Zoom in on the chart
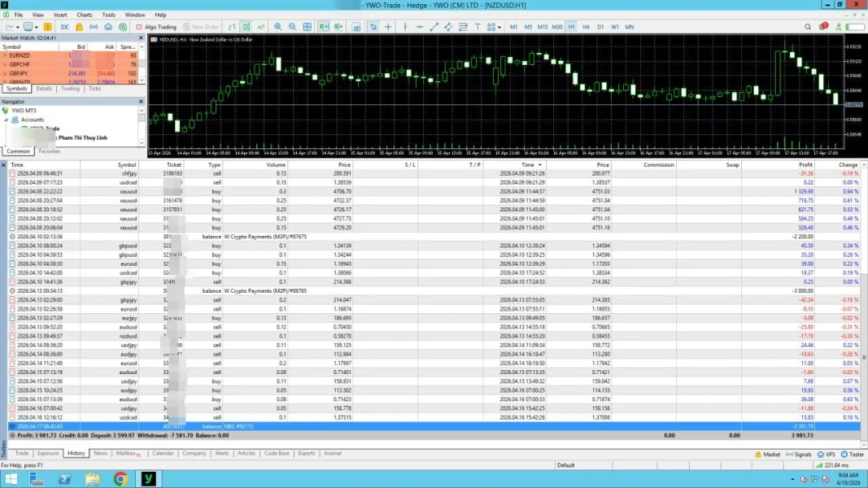 [278, 27]
